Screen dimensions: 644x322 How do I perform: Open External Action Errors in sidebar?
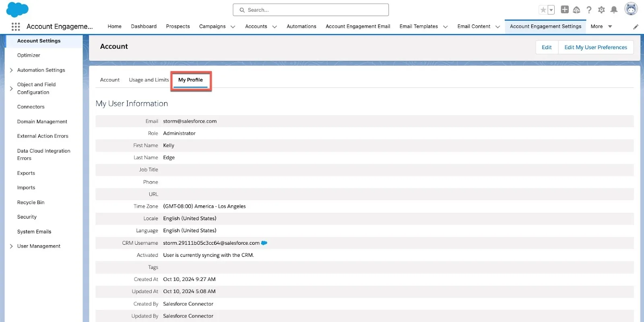pyautogui.click(x=43, y=136)
